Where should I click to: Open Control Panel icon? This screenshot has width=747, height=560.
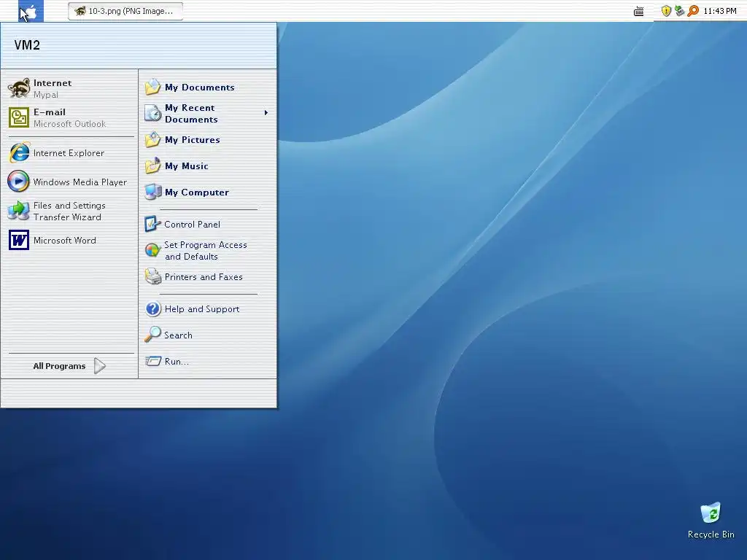pos(153,224)
